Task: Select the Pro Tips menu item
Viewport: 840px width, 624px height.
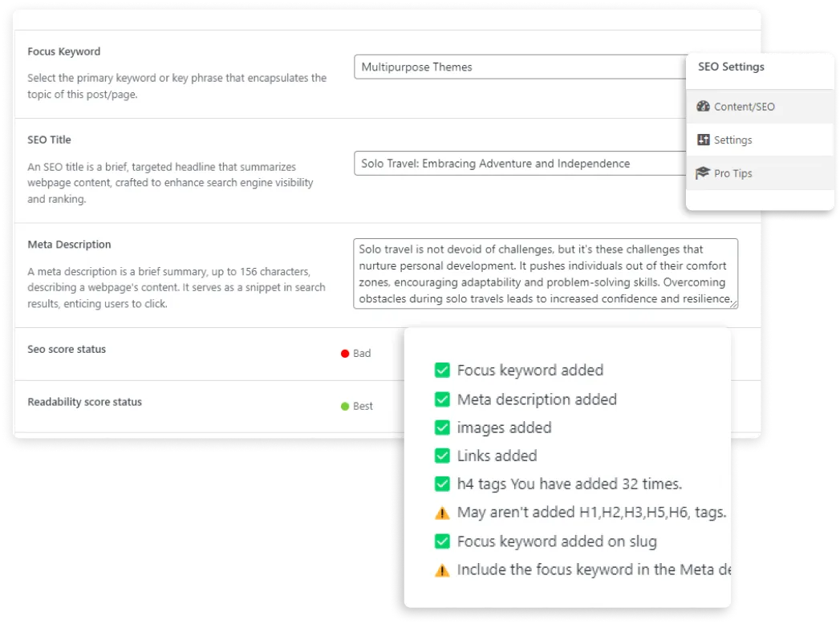Action: coord(732,173)
